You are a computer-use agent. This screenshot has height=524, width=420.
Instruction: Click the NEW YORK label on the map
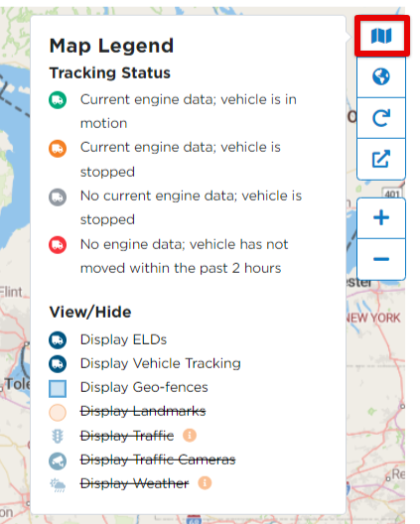tap(373, 318)
